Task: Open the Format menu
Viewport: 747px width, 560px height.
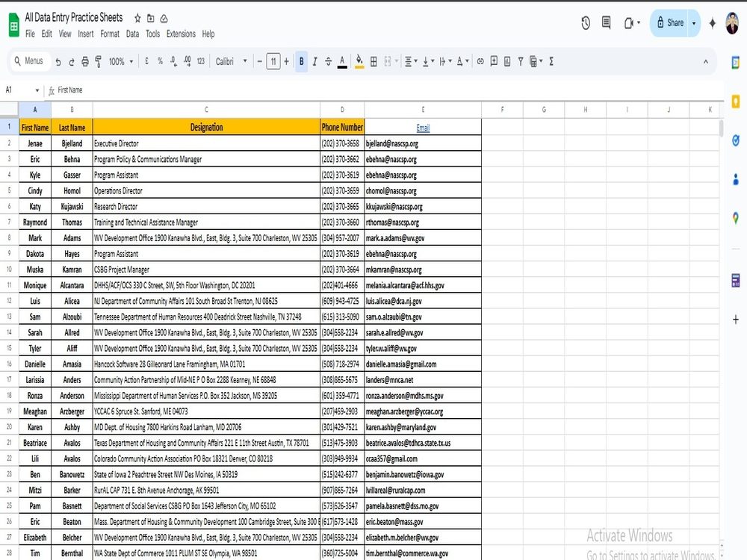Action: point(110,34)
